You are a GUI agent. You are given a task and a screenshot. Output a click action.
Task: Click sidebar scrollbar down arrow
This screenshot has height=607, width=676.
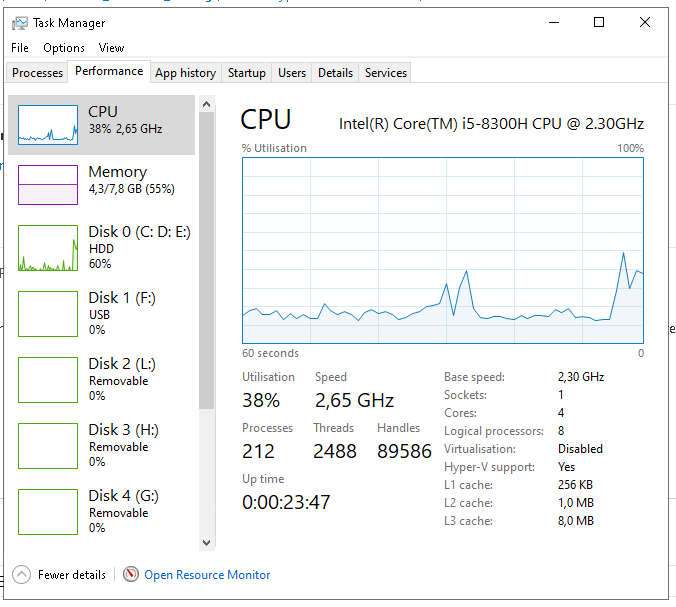click(207, 543)
